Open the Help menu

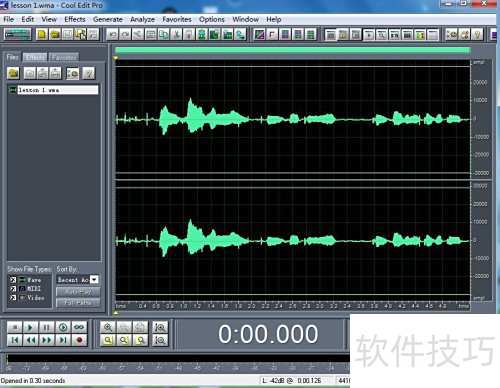tap(274, 19)
